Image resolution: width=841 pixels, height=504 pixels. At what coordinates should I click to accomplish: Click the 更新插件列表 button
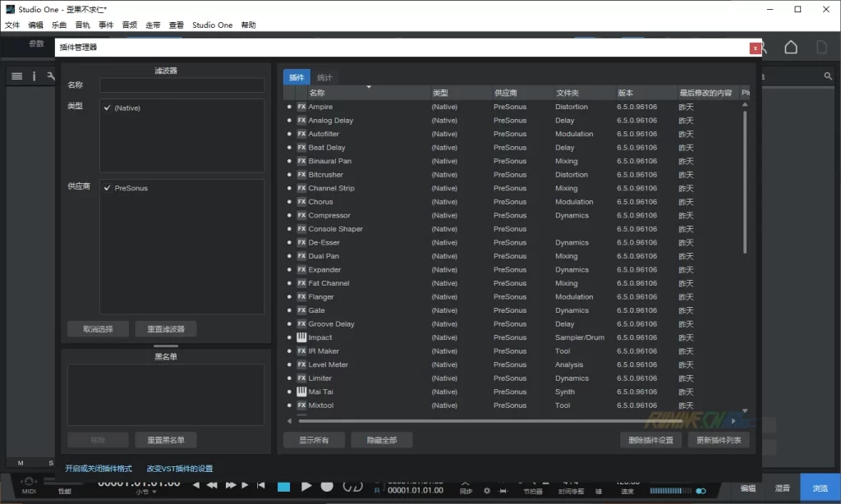[719, 440]
